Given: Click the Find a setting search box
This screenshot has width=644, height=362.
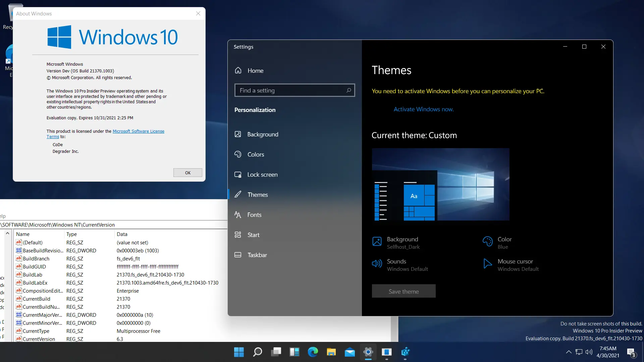Looking at the screenshot, I should click(x=294, y=90).
